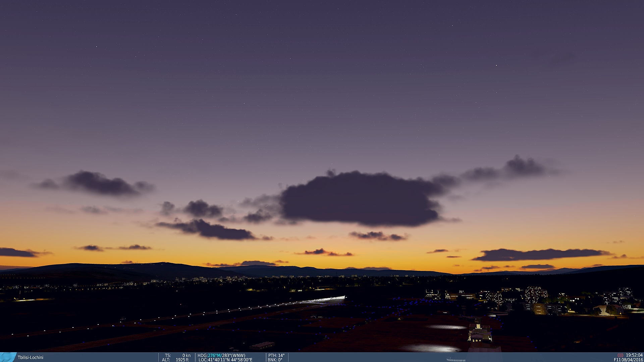Click the tall lit apartment building
This screenshot has height=362, width=644.
(x=536, y=294)
